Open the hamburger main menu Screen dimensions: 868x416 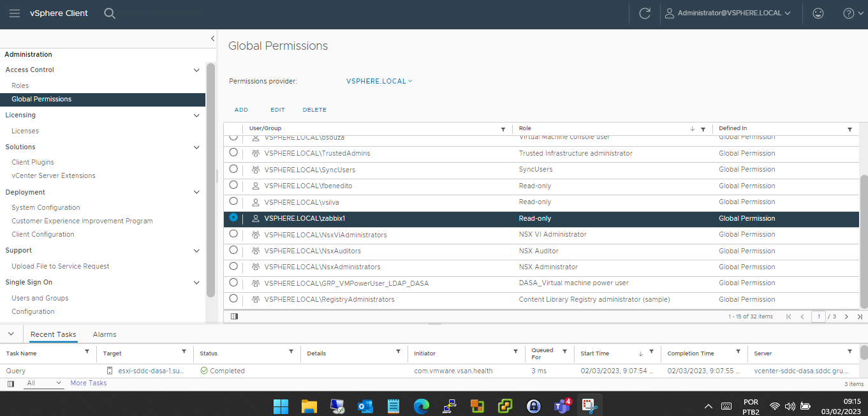coord(14,13)
